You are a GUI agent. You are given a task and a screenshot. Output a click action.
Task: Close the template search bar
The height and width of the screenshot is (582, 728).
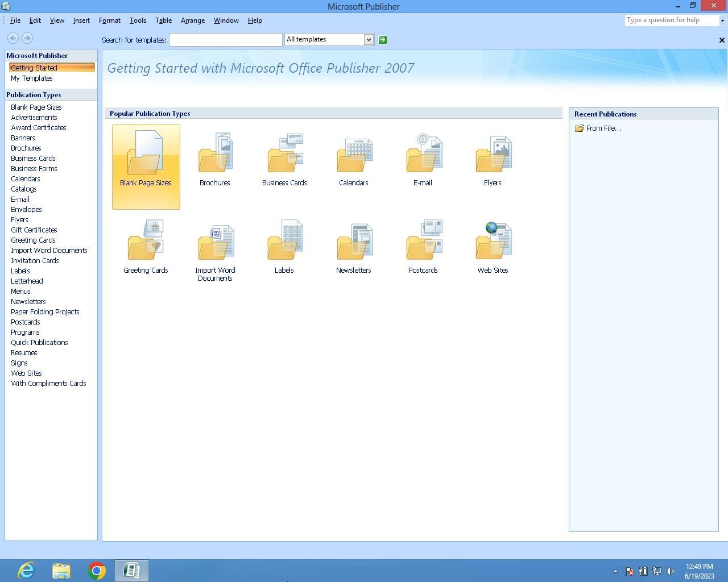722,40
